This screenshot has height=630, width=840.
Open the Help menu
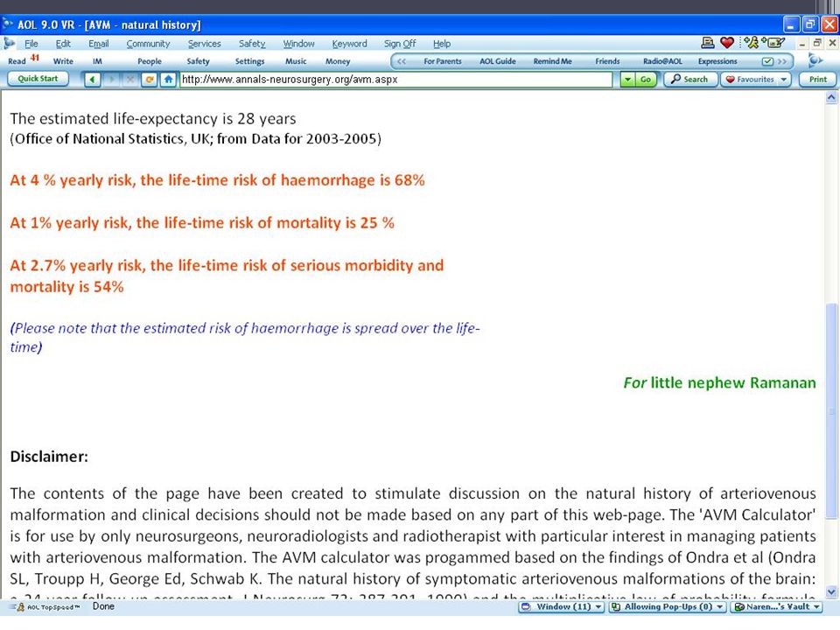(441, 44)
